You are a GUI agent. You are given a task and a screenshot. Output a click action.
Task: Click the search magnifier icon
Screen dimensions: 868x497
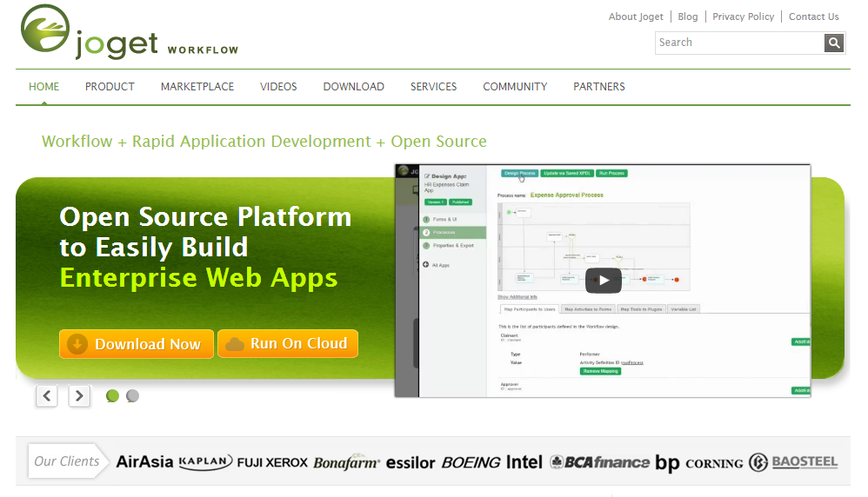point(834,43)
